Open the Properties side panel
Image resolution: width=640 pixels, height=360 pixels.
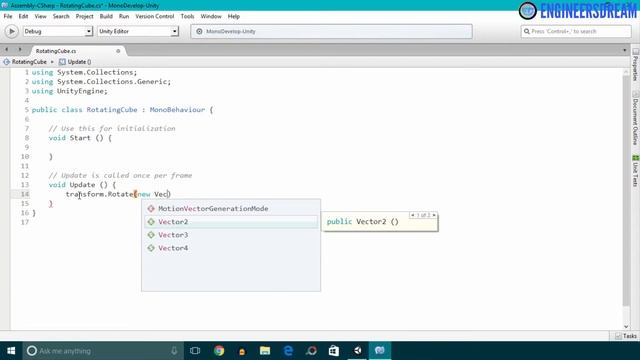[635, 64]
